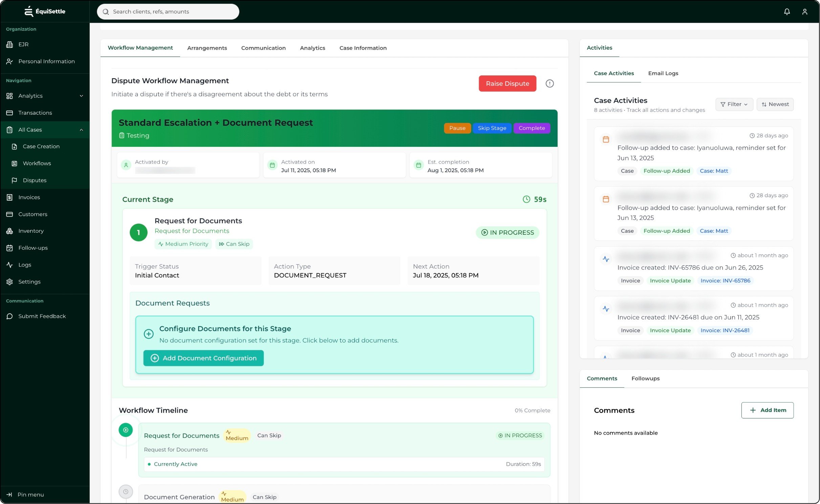Open Disputes flag item

34,180
